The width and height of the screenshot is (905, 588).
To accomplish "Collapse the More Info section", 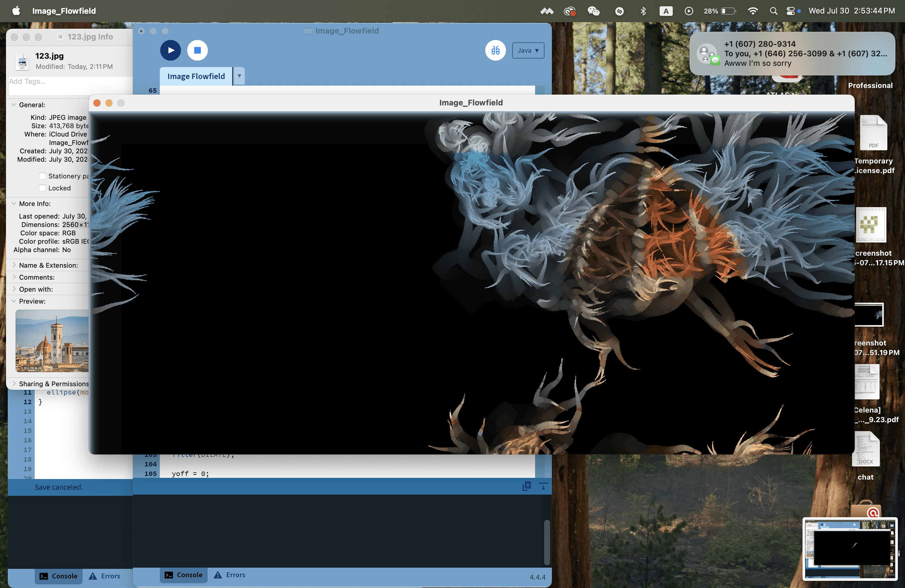I will coord(14,204).
